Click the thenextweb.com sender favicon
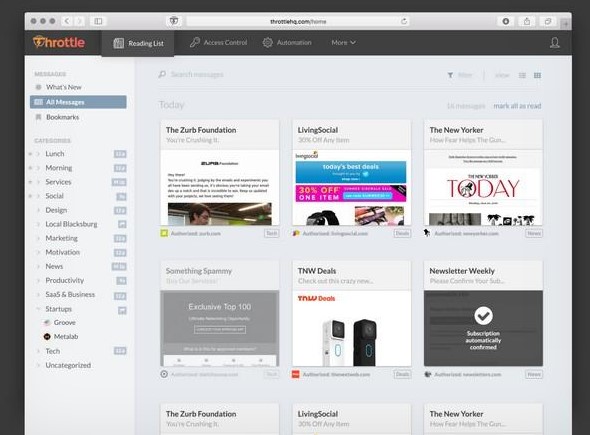This screenshot has height=435, width=590. (x=296, y=374)
